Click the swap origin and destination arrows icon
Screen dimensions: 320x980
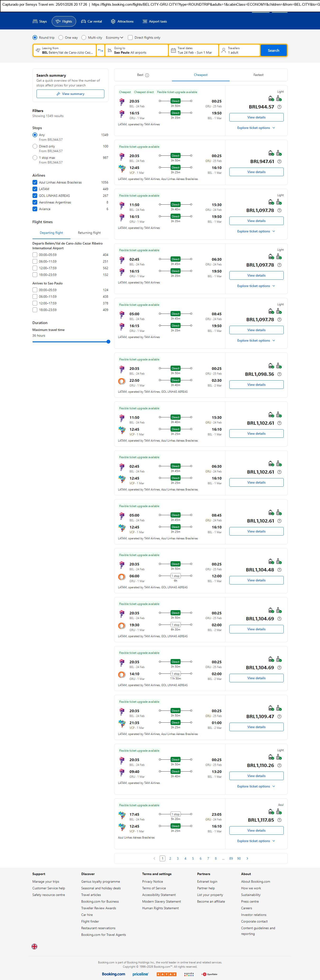[x=100, y=51]
